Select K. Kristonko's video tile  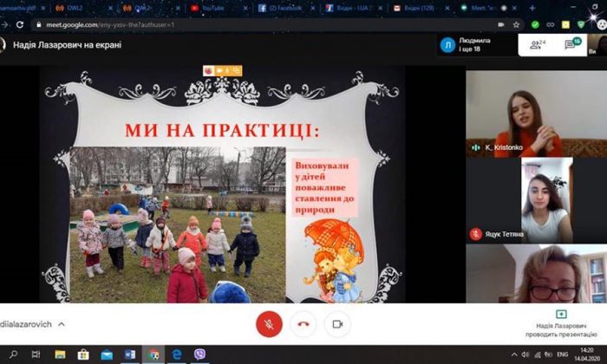[536, 113]
